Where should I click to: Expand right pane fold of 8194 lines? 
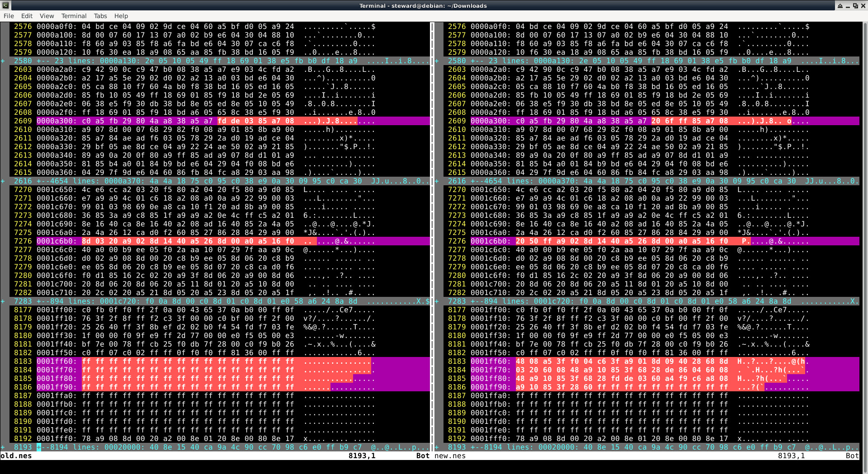(647, 447)
